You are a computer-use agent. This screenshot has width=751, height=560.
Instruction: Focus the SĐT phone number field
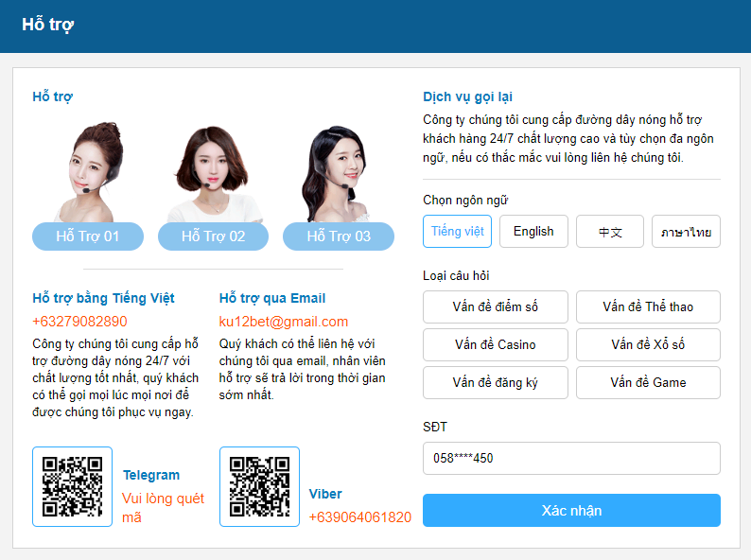[571, 459]
